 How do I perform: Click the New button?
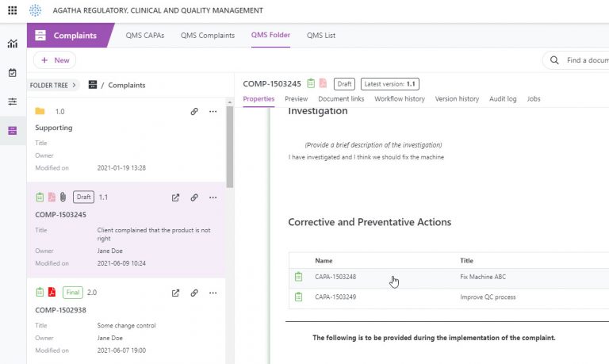tap(55, 60)
